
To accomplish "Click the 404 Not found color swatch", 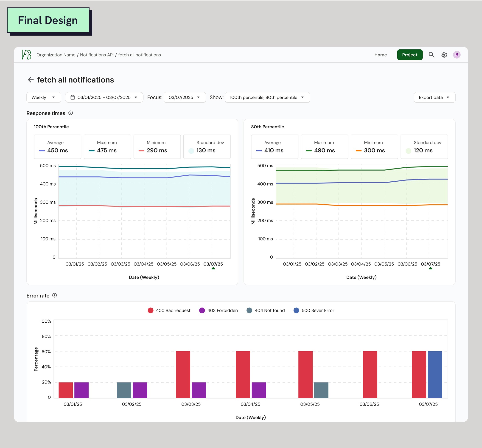I will pyautogui.click(x=249, y=310).
